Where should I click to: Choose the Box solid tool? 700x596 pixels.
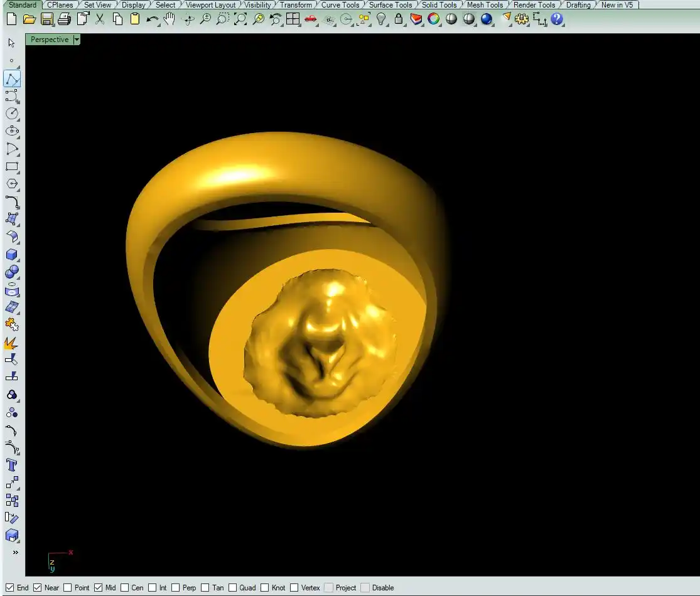[x=12, y=255]
